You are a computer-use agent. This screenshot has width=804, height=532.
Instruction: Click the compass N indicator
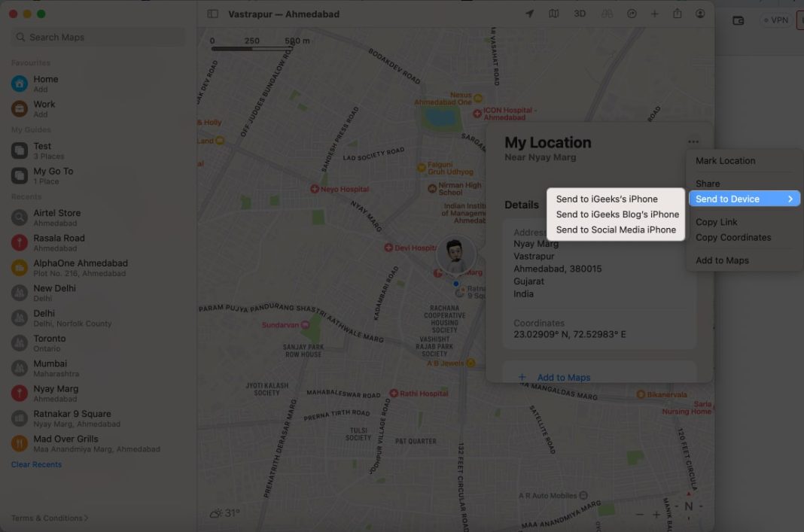click(x=687, y=506)
